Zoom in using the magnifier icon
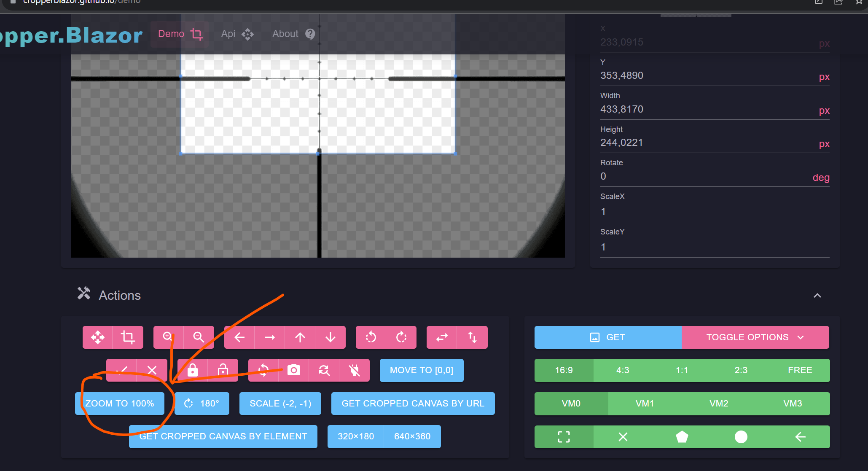Screen dimensions: 868x471 [x=167, y=337]
